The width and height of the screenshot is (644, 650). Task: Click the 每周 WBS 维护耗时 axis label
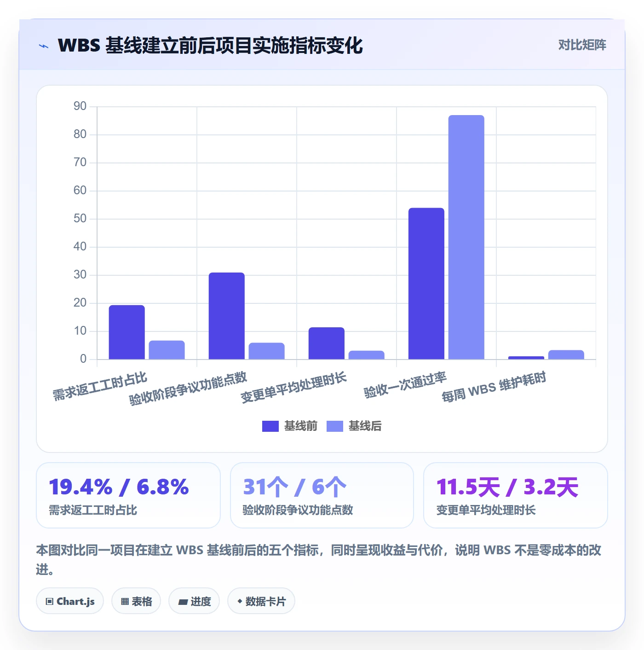pyautogui.click(x=494, y=387)
